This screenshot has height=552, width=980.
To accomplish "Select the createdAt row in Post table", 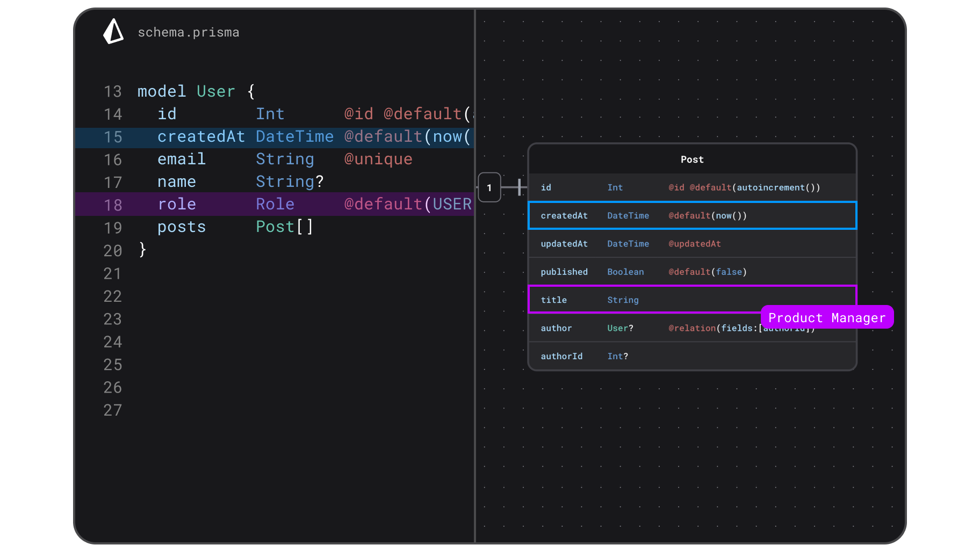I will [692, 215].
